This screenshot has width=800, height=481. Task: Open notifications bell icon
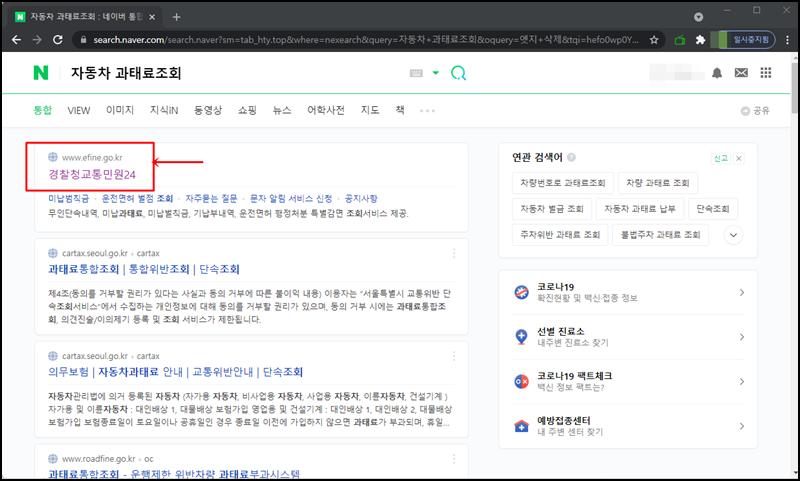[x=717, y=73]
